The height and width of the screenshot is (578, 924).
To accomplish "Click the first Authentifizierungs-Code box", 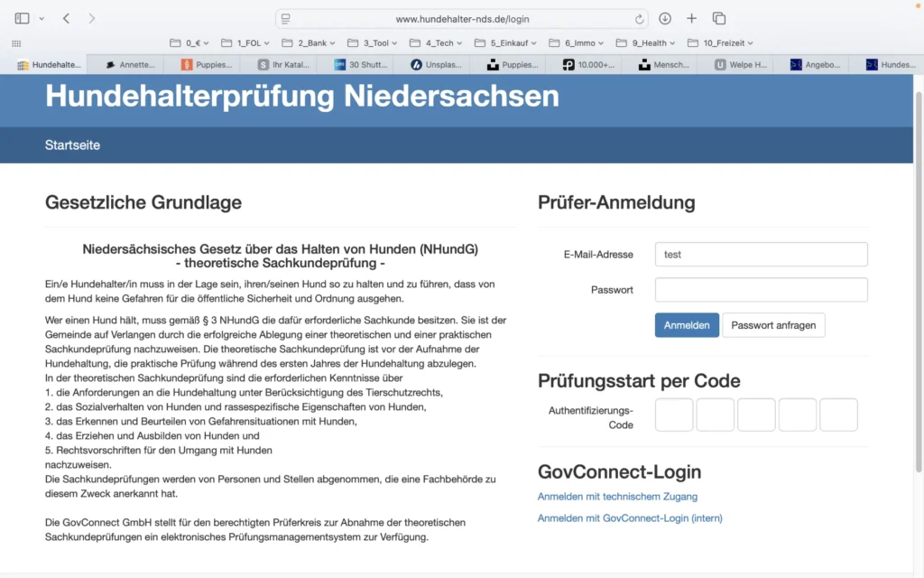I will 673,415.
